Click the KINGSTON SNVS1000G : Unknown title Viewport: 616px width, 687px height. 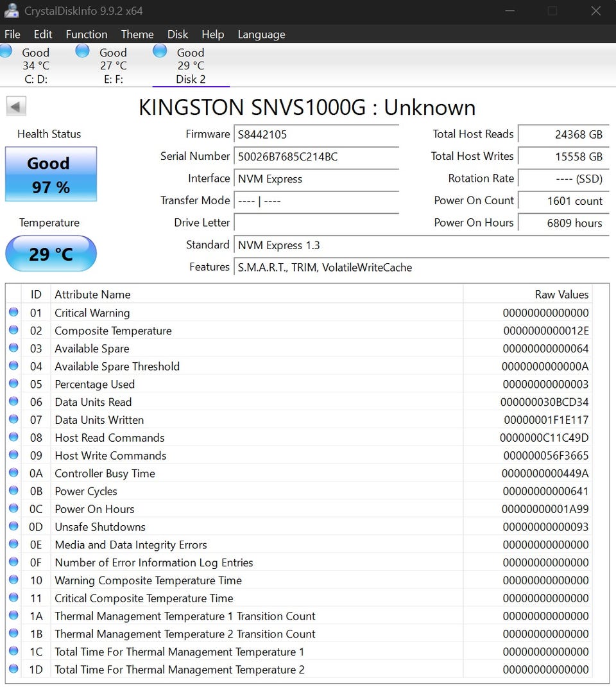tap(307, 107)
